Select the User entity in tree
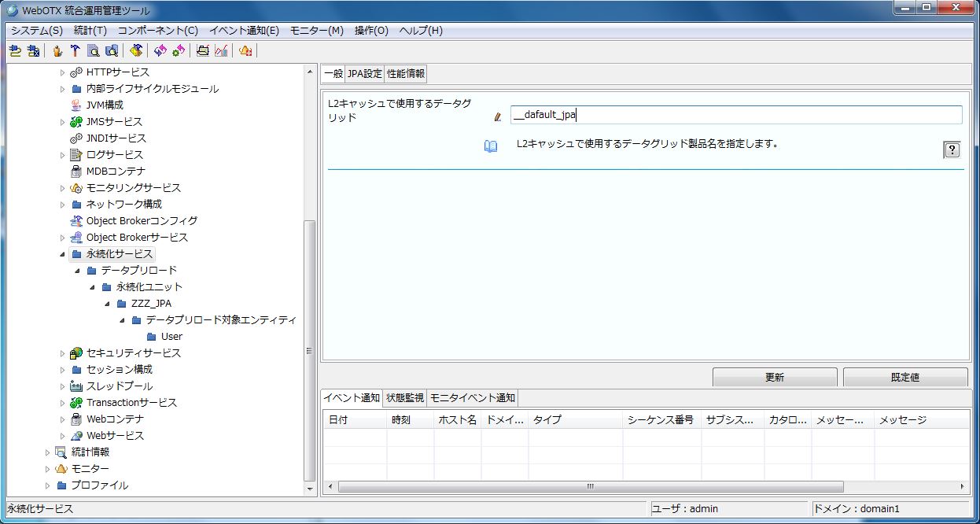 tap(171, 337)
